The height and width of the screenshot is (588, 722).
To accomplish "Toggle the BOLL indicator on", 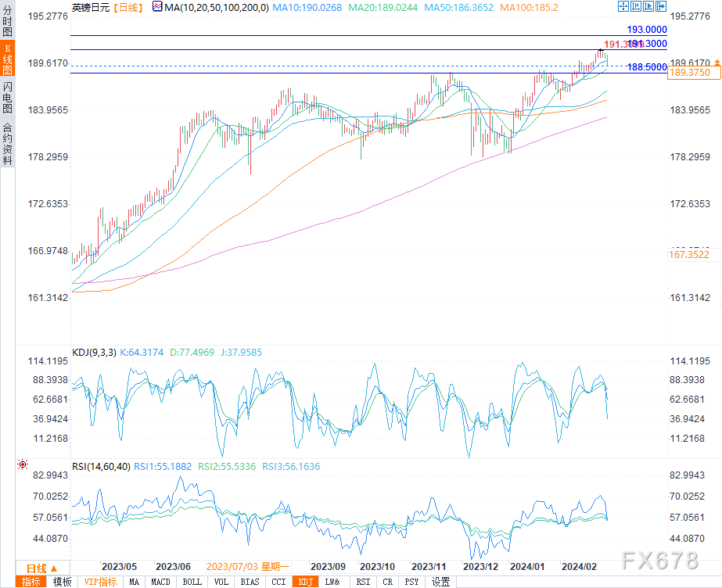I will 192,582.
